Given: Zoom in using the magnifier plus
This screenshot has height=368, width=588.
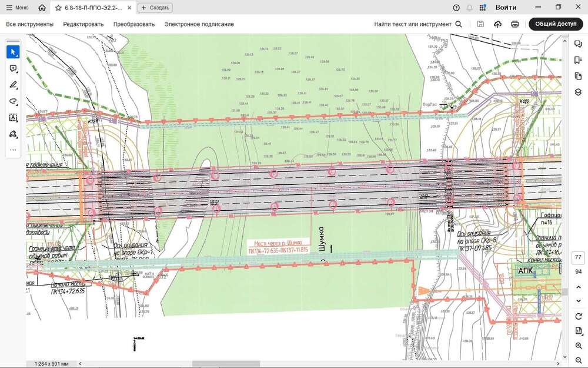Looking at the screenshot, I should 578,346.
